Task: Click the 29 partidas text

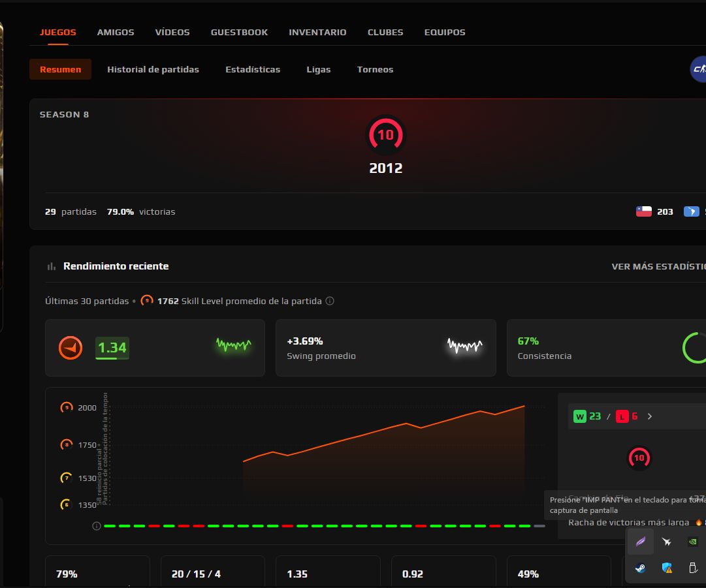Action: (x=71, y=211)
